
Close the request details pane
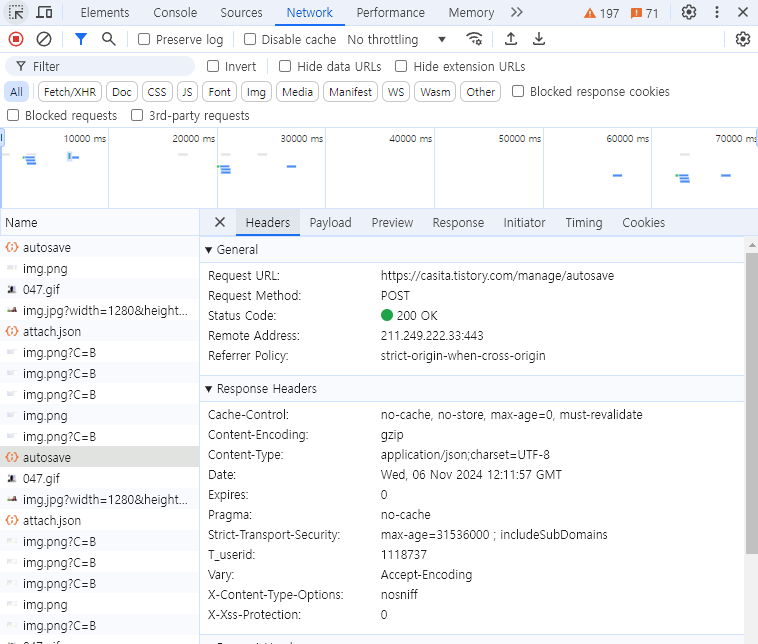220,222
